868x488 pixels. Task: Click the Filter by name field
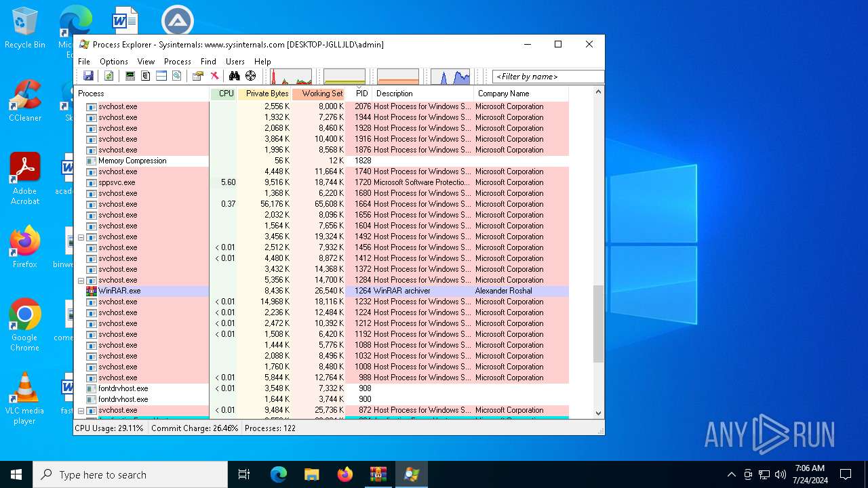pyautogui.click(x=548, y=77)
